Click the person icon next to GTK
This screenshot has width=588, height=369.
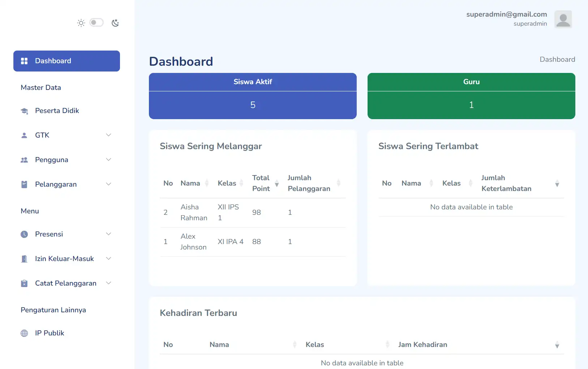click(x=24, y=135)
